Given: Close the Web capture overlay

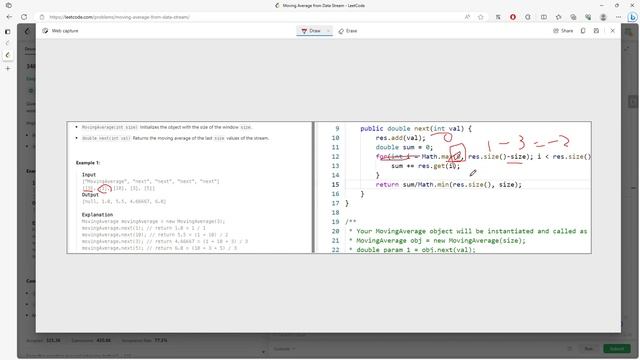Looking at the screenshot, I should 612,31.
